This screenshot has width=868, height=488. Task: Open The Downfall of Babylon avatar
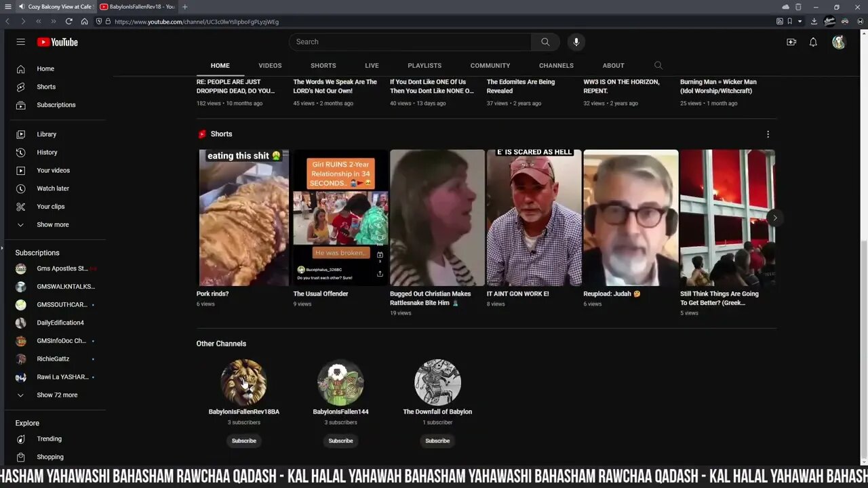[437, 382]
